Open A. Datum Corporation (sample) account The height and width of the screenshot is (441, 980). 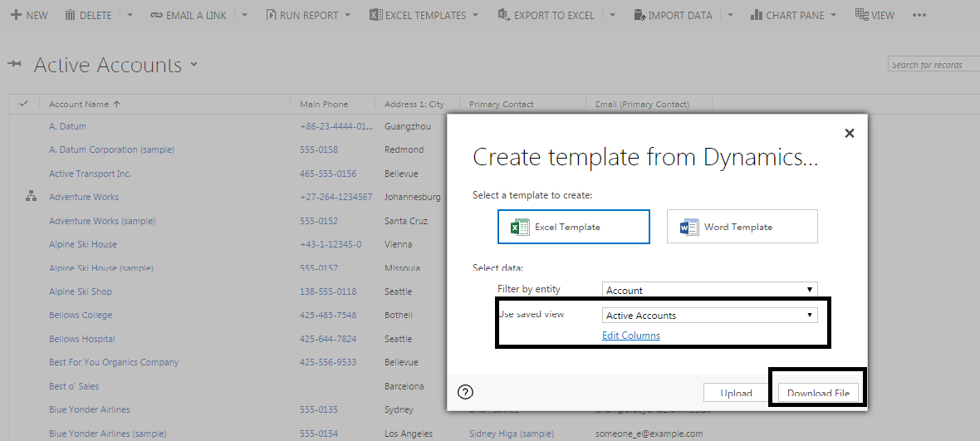click(x=111, y=150)
